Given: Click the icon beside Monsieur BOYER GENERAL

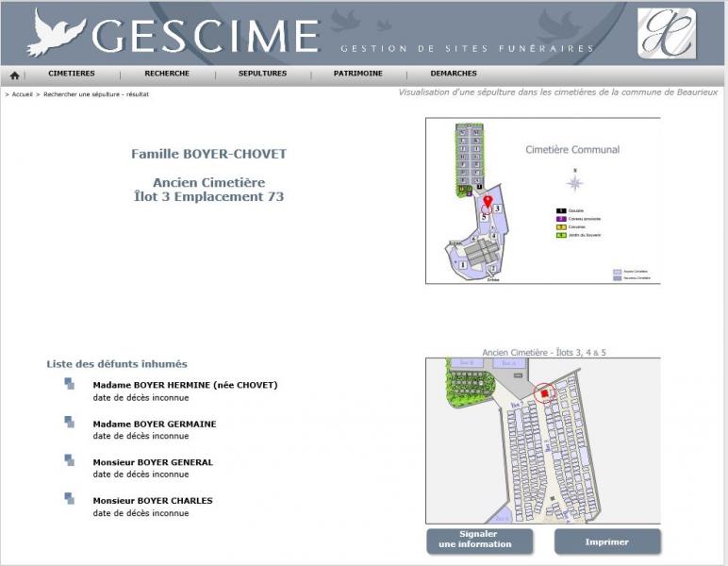Looking at the screenshot, I should click(69, 459).
